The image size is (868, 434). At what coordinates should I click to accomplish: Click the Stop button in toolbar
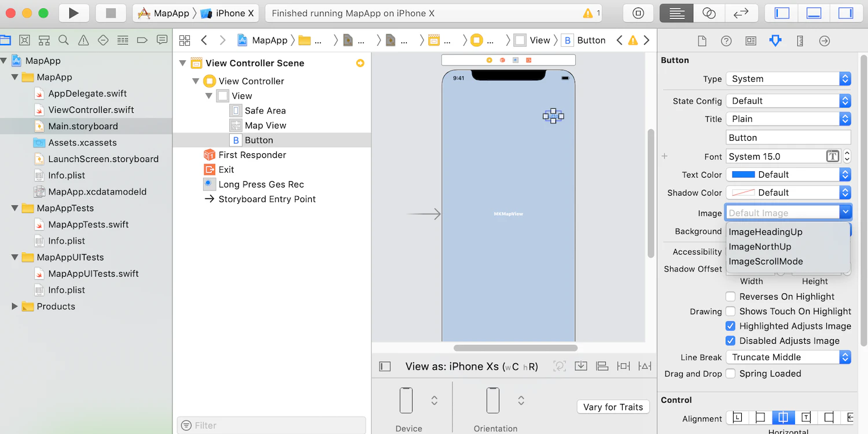[x=111, y=13]
